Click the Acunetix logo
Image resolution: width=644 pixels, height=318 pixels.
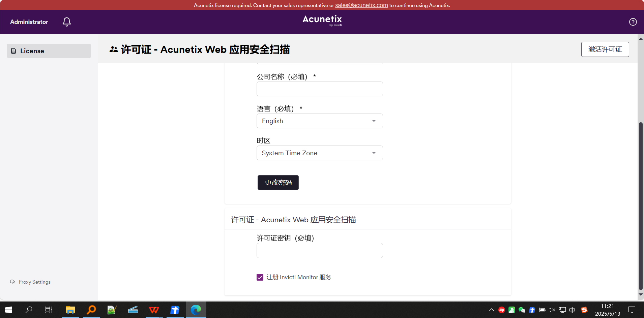[x=322, y=21]
